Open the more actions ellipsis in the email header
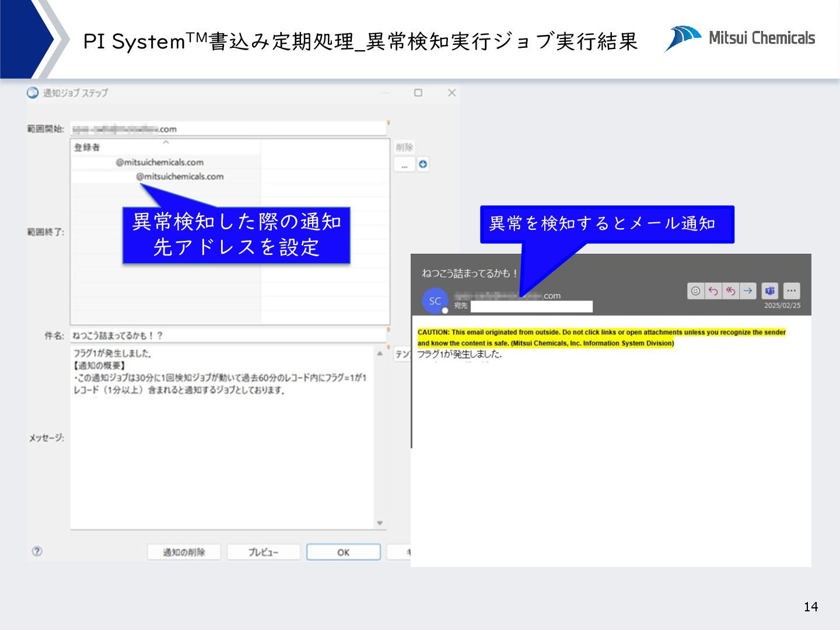This screenshot has width=840, height=630. [x=791, y=290]
